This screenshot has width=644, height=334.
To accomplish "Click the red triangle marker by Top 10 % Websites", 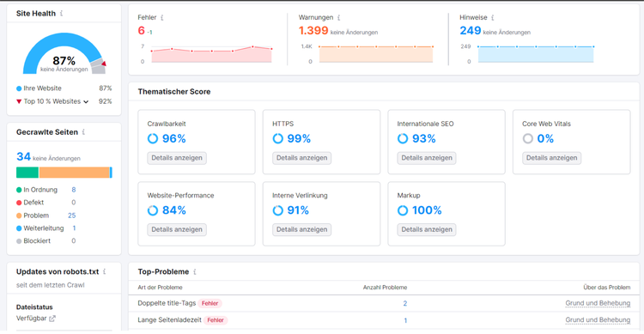I will coord(19,101).
